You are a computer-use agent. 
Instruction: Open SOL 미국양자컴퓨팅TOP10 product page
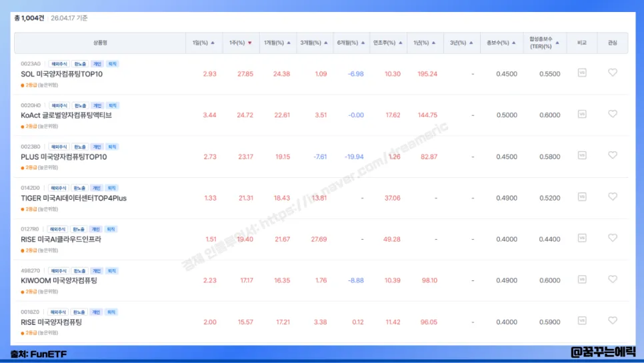(61, 74)
